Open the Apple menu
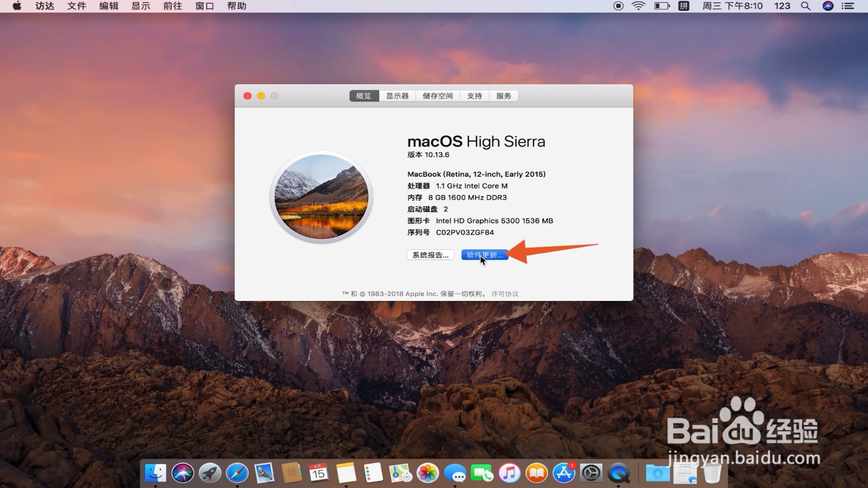 (17, 6)
